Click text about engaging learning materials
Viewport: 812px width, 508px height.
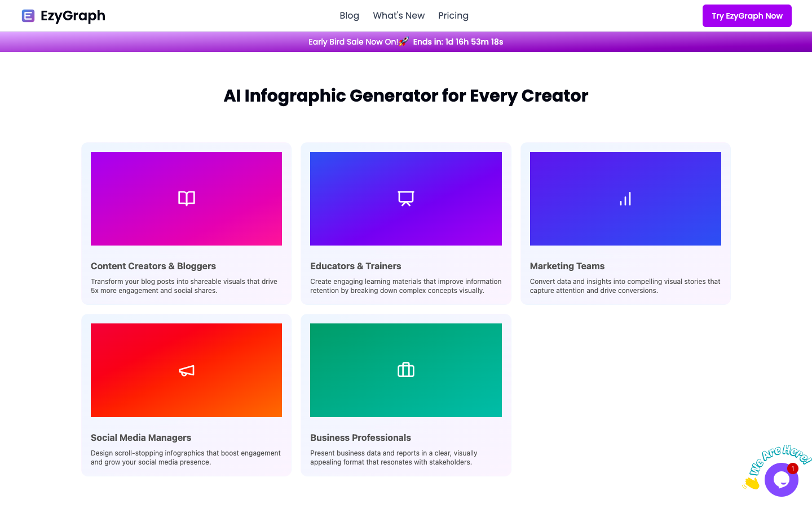[x=406, y=286]
